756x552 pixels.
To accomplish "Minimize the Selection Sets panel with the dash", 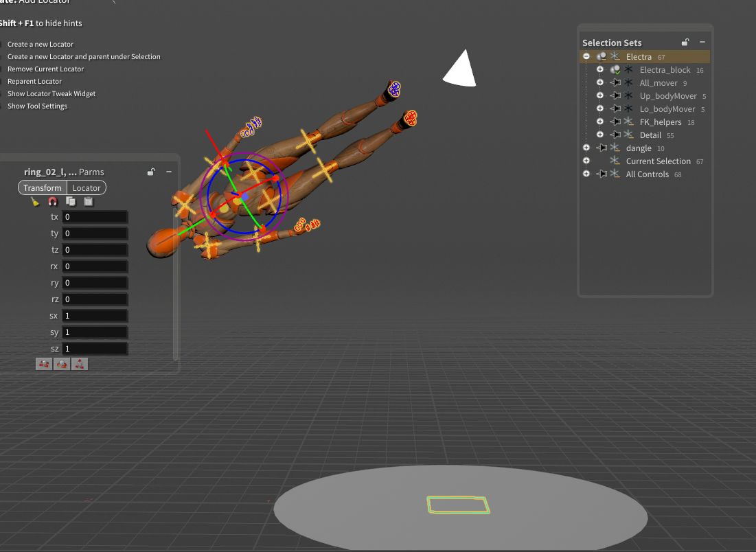I will [702, 43].
